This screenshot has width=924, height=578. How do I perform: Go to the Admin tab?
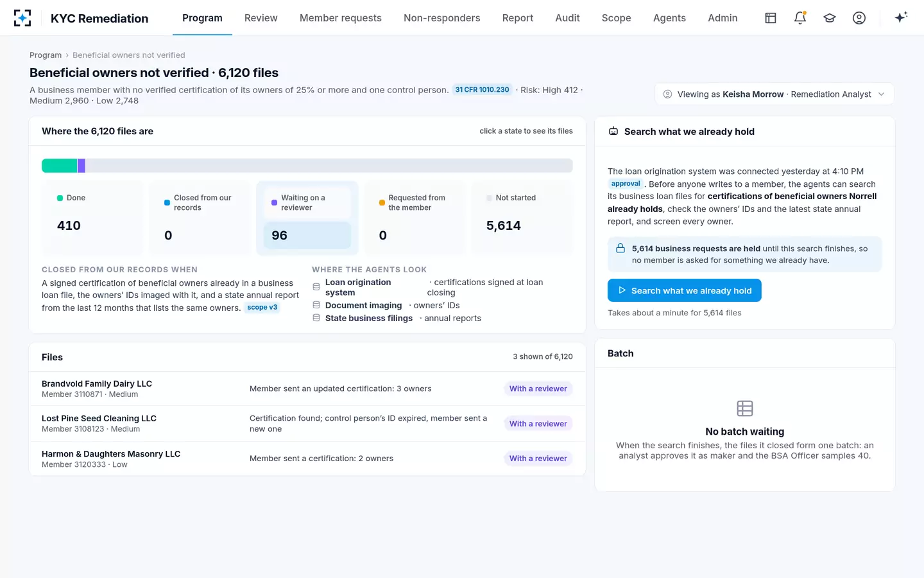[723, 18]
